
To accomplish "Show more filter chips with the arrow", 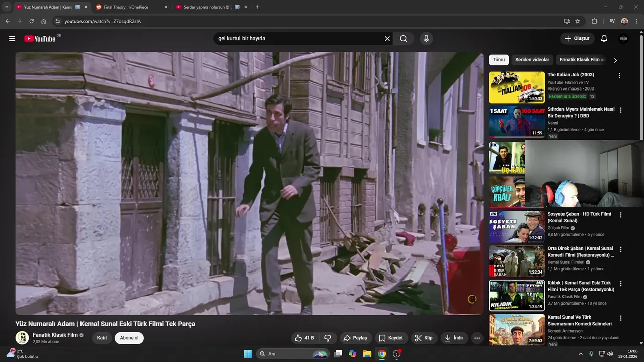I will click(x=615, y=60).
